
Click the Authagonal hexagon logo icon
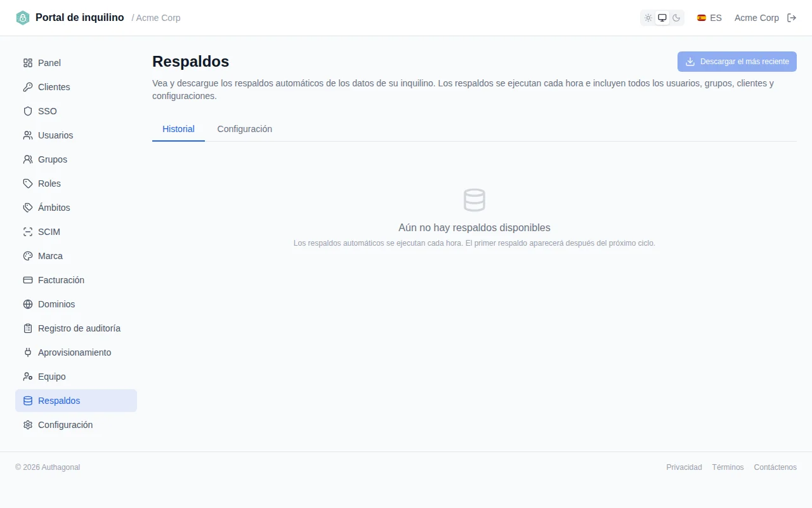click(23, 18)
